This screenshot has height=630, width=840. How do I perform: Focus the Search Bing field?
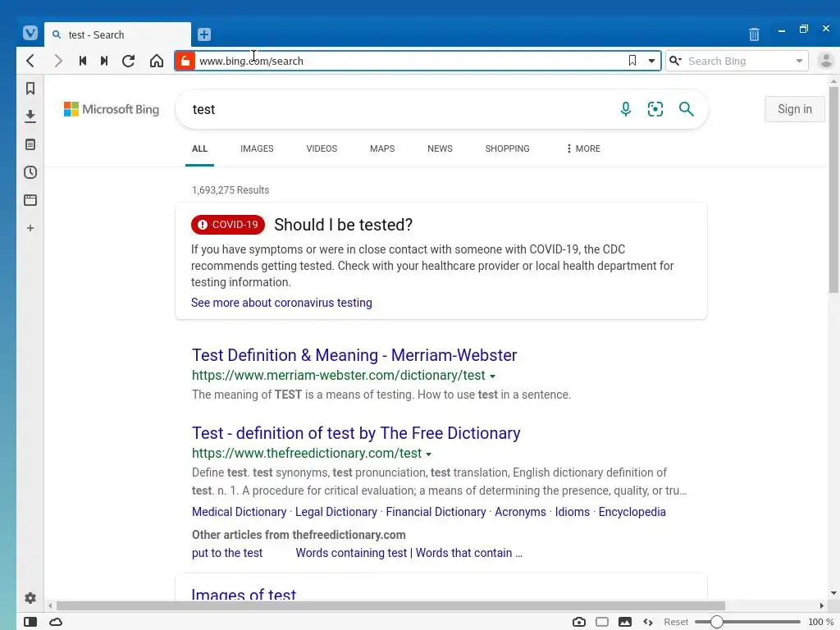[737, 61]
